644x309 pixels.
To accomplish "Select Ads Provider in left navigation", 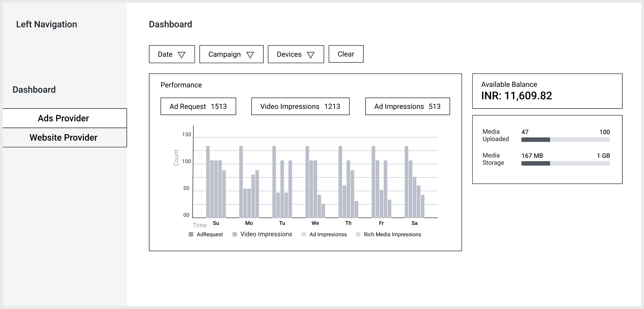I will (x=63, y=118).
